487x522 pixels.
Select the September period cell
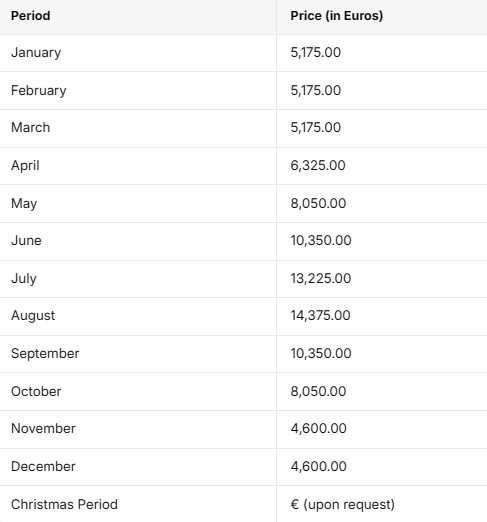[x=138, y=354]
